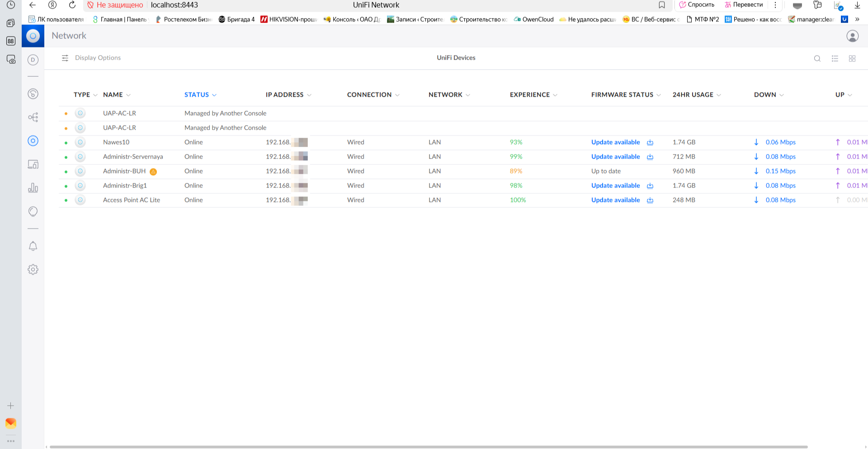
Task: Open the notifications bell in sidebar
Action: pos(33,246)
